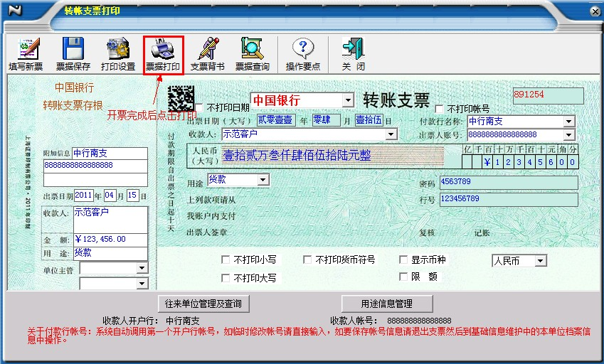604x364 pixels.
Task: Save the cheque via 票据保存
Action: [73, 55]
